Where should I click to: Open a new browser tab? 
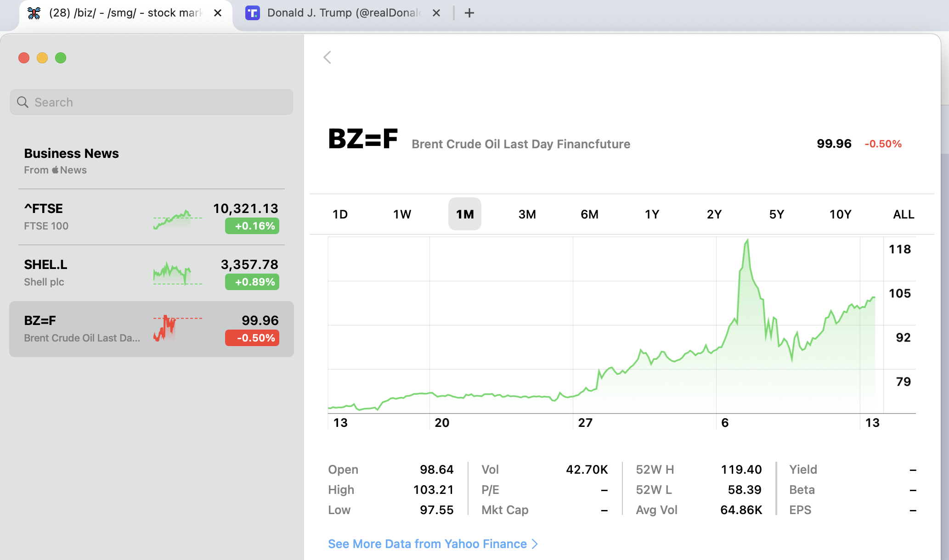tap(469, 13)
